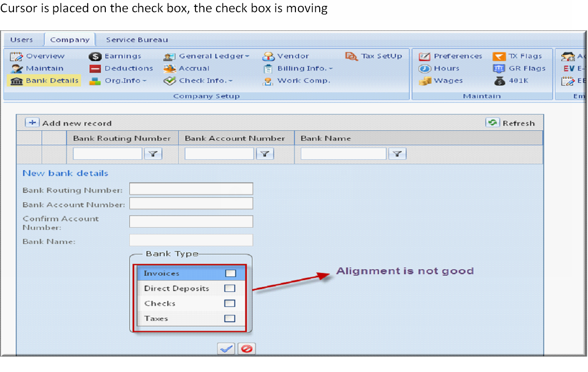Screen dimensions: 588x372
Task: Click the TX Flags icon
Action: (x=499, y=56)
